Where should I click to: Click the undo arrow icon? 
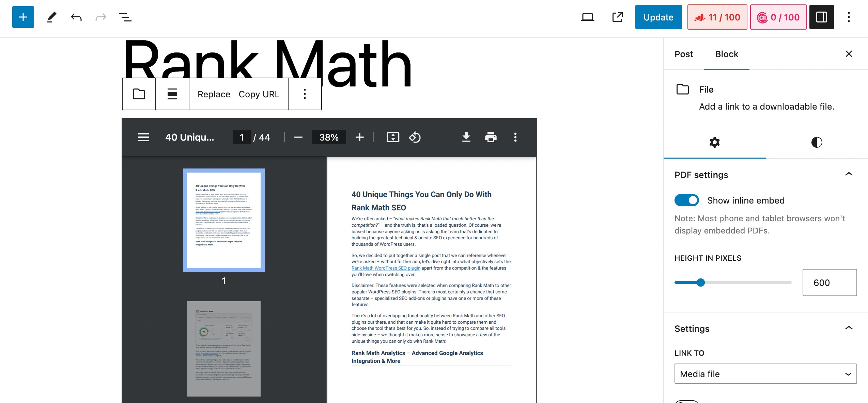coord(76,17)
